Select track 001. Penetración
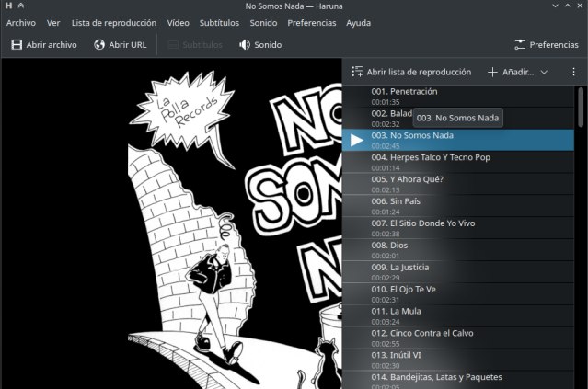 458,97
